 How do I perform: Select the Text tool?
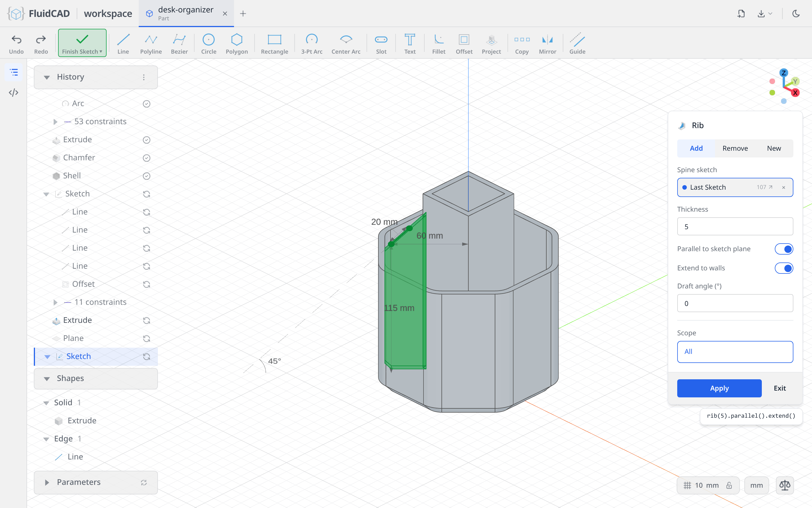[410, 43]
